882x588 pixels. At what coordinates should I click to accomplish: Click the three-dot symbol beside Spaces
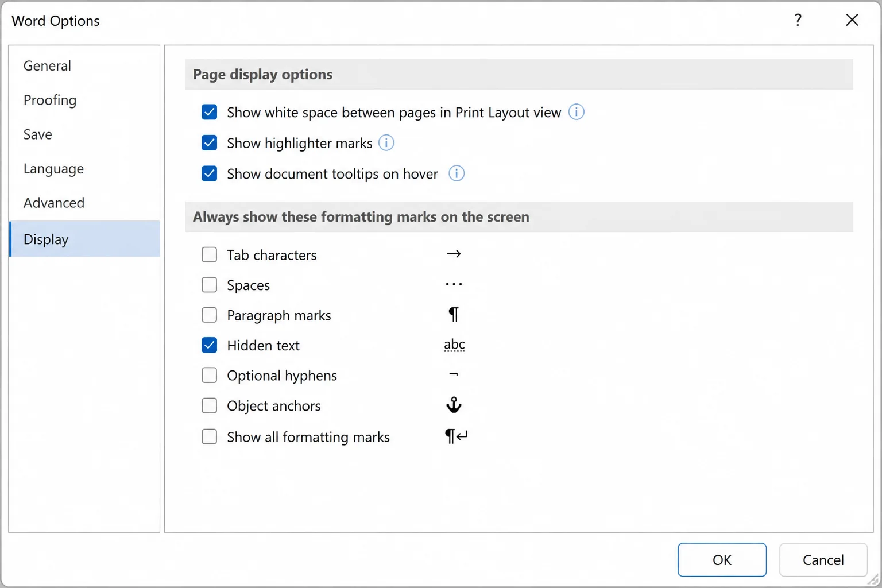click(x=454, y=284)
